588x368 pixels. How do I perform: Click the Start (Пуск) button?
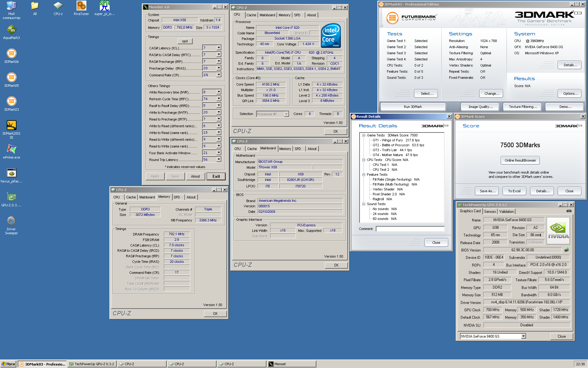click(x=8, y=364)
